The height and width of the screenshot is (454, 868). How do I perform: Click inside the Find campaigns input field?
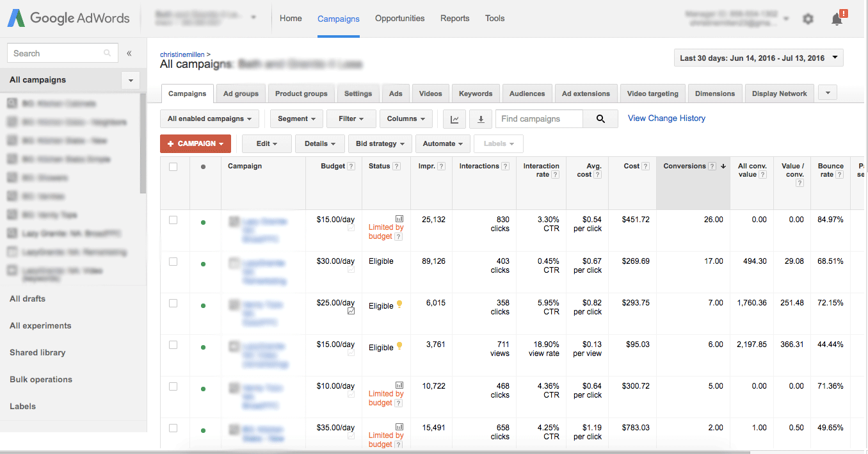tap(544, 118)
